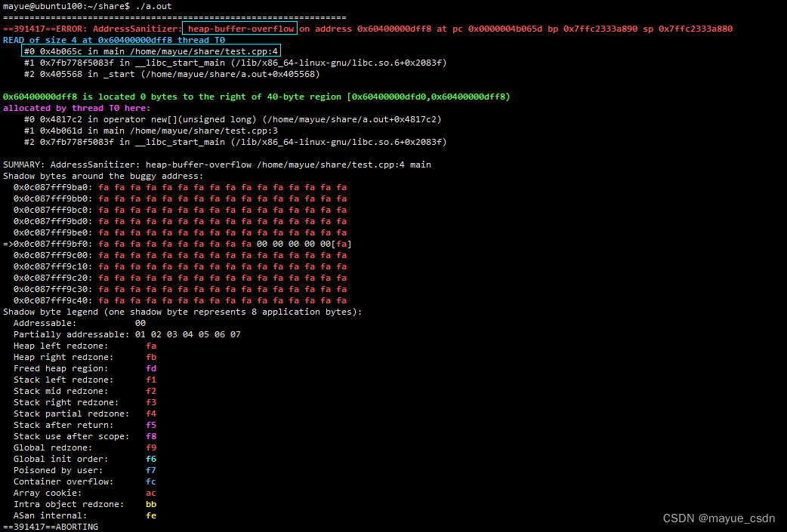Click 'Shadow bytes around the buggy address' heading
This screenshot has height=532, width=787.
click(103, 176)
